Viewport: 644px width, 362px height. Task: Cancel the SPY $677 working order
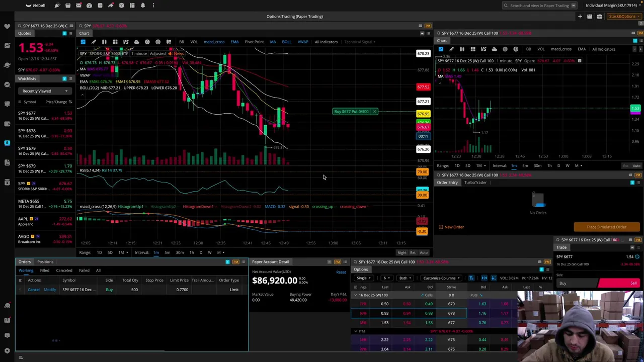point(34,290)
